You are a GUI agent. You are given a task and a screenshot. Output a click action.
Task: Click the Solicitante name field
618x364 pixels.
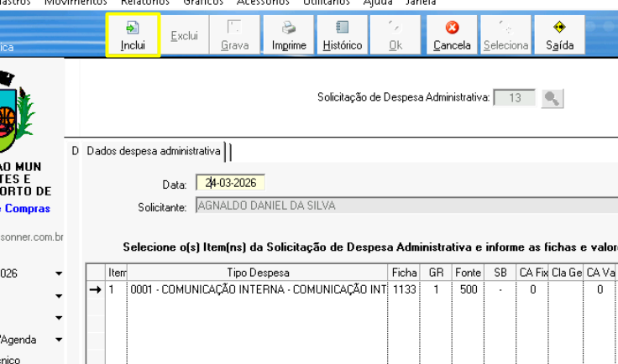(403, 206)
